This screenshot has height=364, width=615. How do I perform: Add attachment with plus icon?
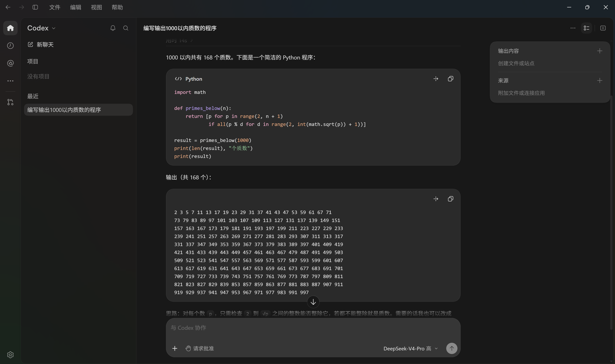tap(175, 348)
